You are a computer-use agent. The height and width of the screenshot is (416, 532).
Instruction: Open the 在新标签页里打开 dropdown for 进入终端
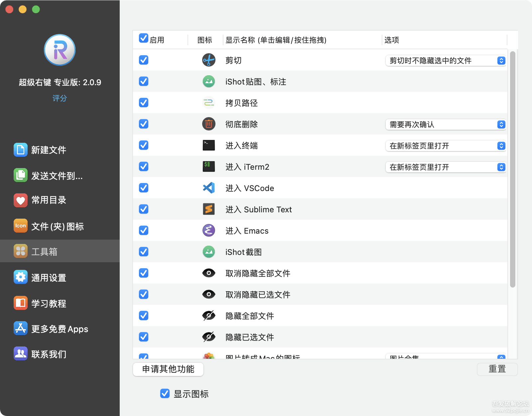pos(446,146)
